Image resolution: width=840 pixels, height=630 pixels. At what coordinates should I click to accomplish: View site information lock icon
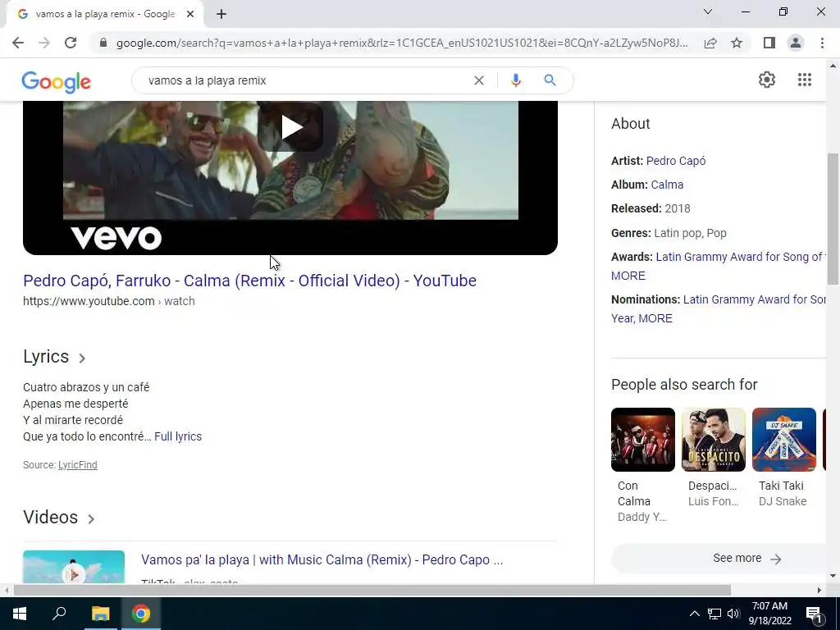103,43
